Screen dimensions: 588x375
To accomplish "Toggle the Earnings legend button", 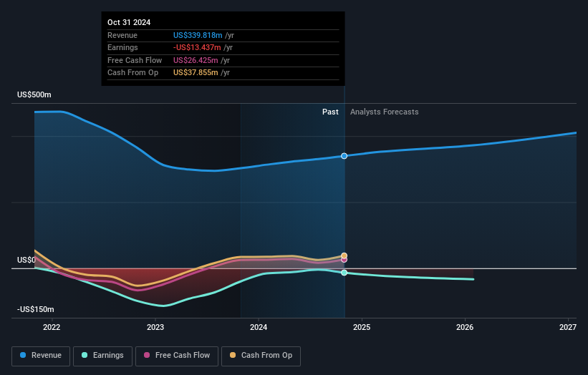I will (102, 356).
